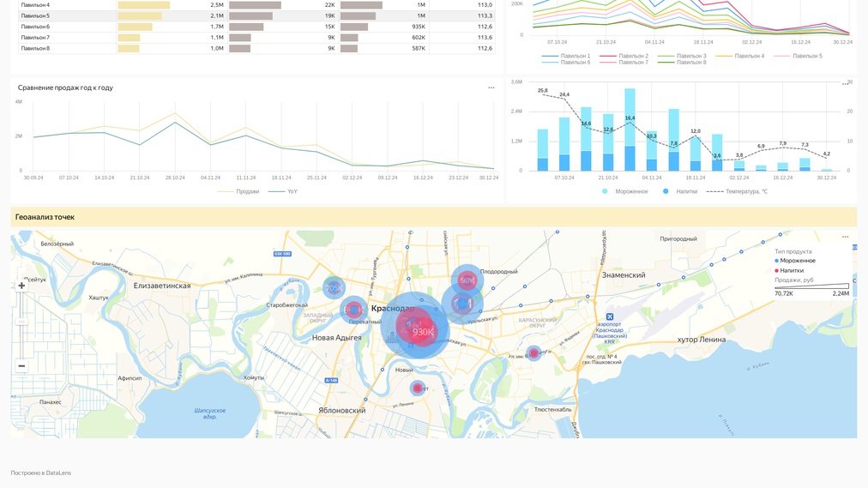Zoom in on the map with plus button
The image size is (868, 488).
[x=21, y=286]
